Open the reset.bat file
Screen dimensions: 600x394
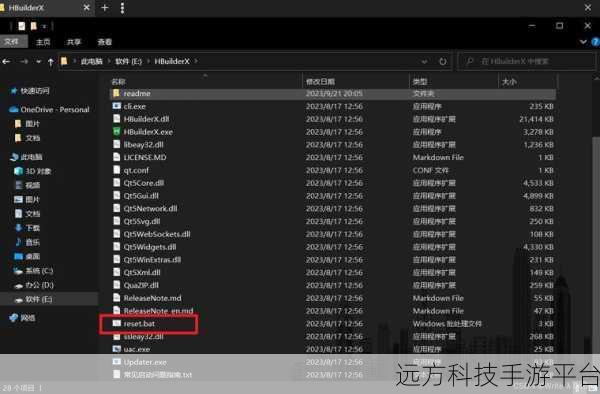pos(139,324)
